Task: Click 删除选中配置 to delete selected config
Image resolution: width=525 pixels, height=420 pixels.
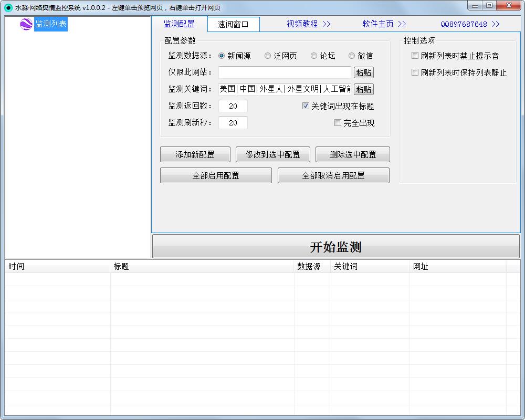Action: (352, 154)
